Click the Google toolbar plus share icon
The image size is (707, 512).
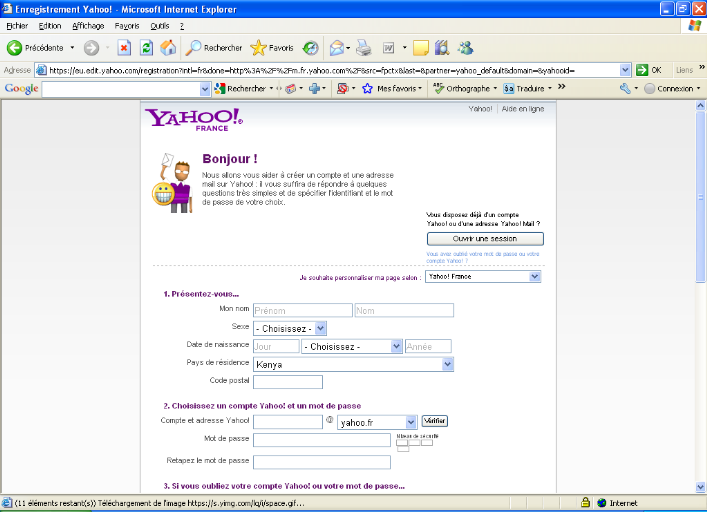tap(314, 88)
